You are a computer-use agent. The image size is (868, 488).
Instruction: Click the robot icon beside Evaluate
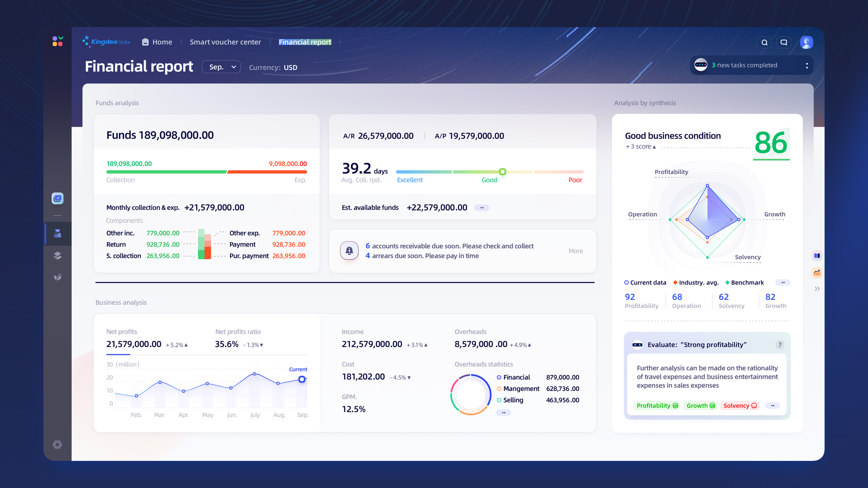tap(637, 345)
